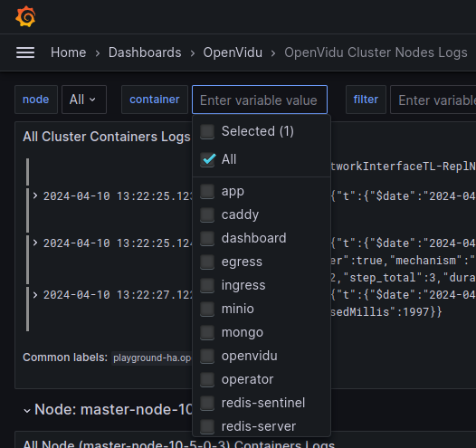Click the filter variable input field
This screenshot has width=476, height=448.
(433, 100)
